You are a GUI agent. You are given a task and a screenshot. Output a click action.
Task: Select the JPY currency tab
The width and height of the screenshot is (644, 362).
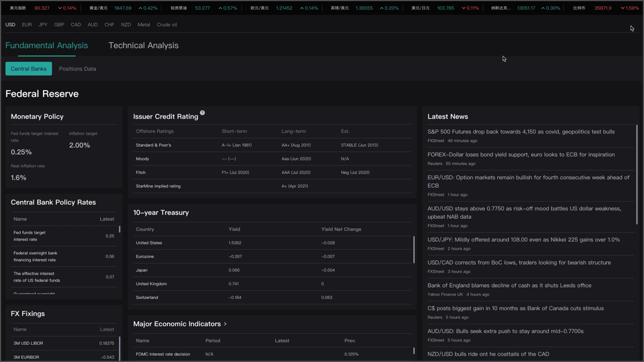[43, 25]
